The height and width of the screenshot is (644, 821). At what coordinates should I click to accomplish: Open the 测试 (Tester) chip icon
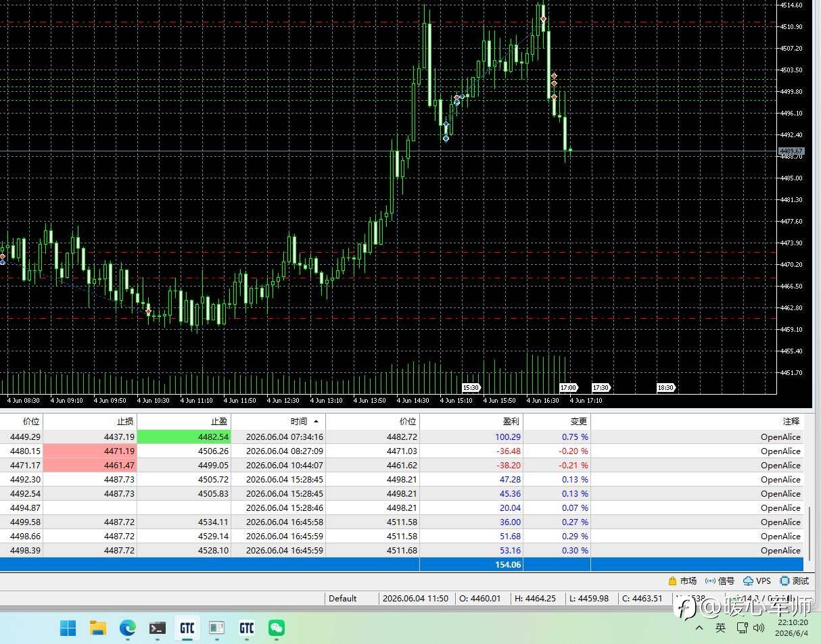click(x=784, y=581)
